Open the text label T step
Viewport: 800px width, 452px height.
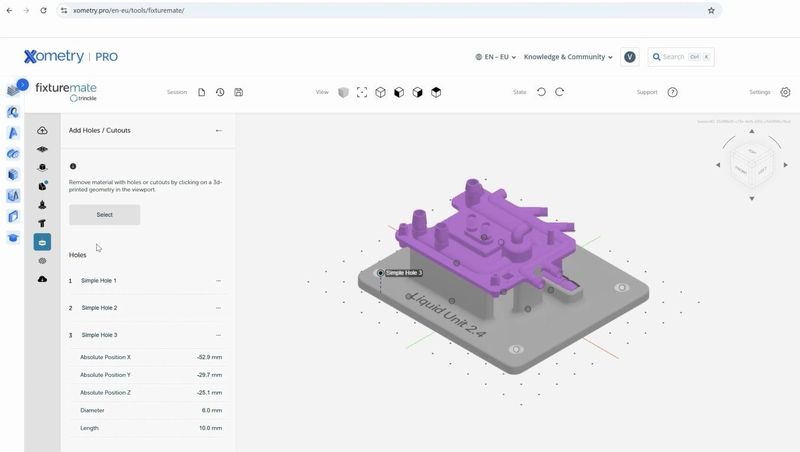click(x=42, y=223)
